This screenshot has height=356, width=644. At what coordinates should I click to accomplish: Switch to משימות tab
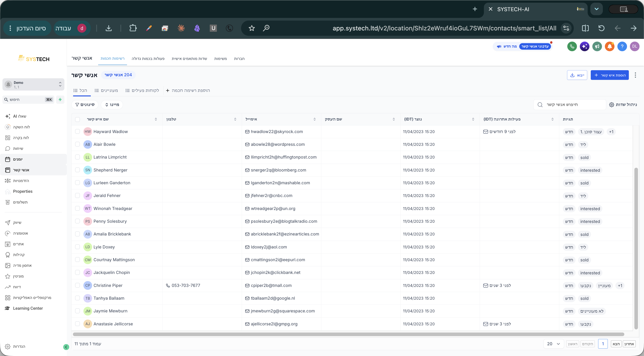click(x=220, y=59)
